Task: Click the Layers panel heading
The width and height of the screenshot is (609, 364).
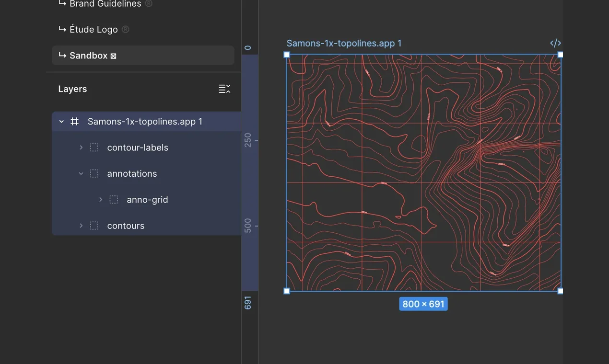Action: (x=72, y=89)
